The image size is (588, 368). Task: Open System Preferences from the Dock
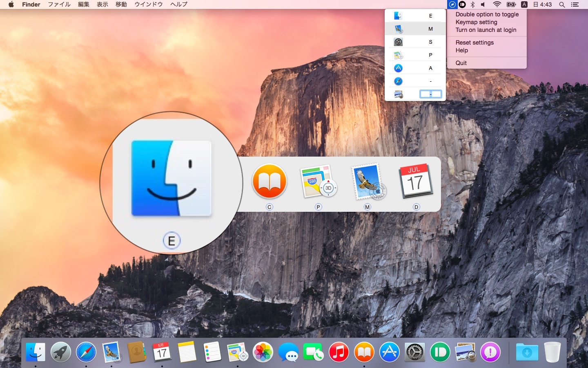click(415, 352)
